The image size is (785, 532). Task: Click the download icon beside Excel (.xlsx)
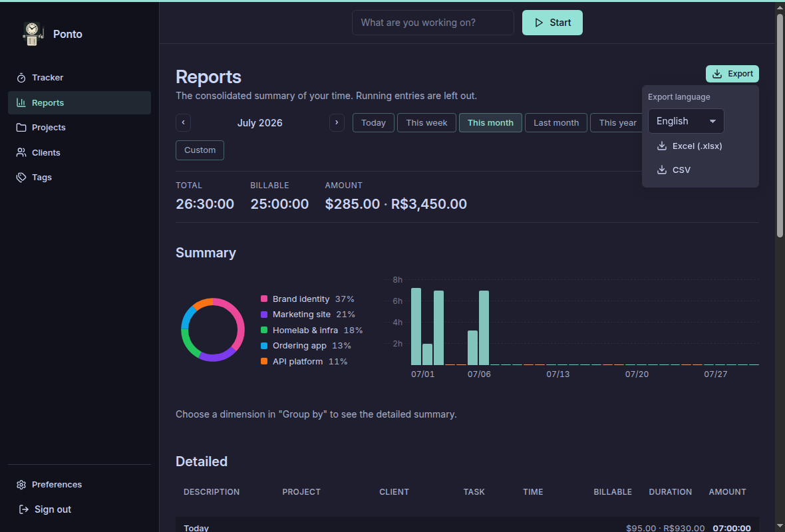tap(661, 146)
